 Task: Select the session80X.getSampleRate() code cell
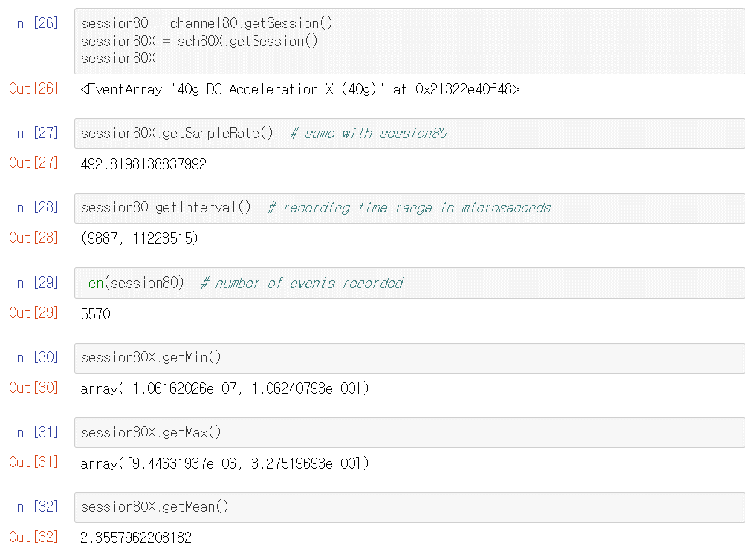tap(409, 133)
